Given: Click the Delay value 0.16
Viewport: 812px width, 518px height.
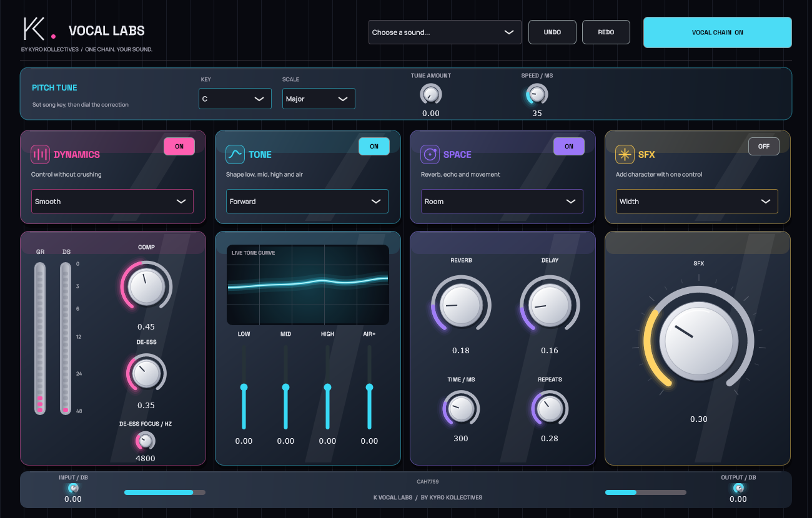Looking at the screenshot, I should 550,351.
